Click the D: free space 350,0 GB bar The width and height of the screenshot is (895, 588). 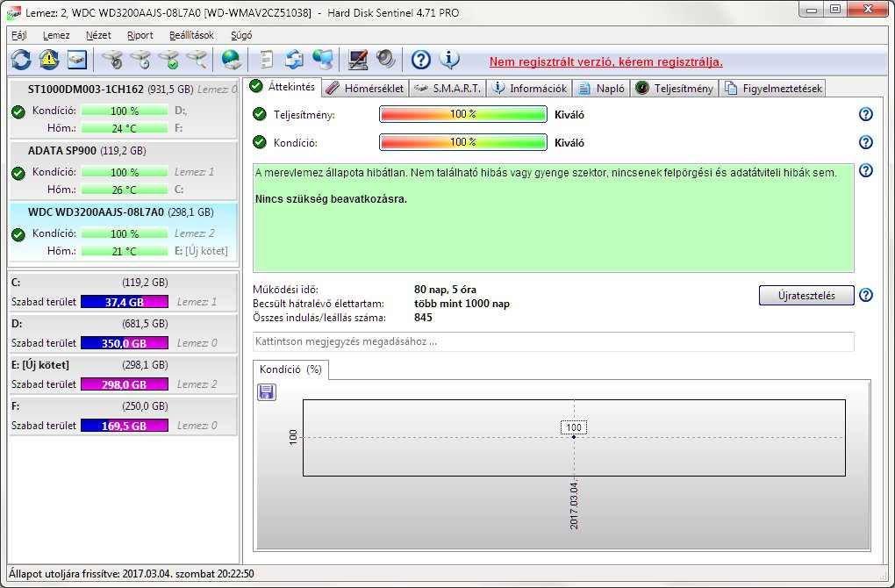125,342
